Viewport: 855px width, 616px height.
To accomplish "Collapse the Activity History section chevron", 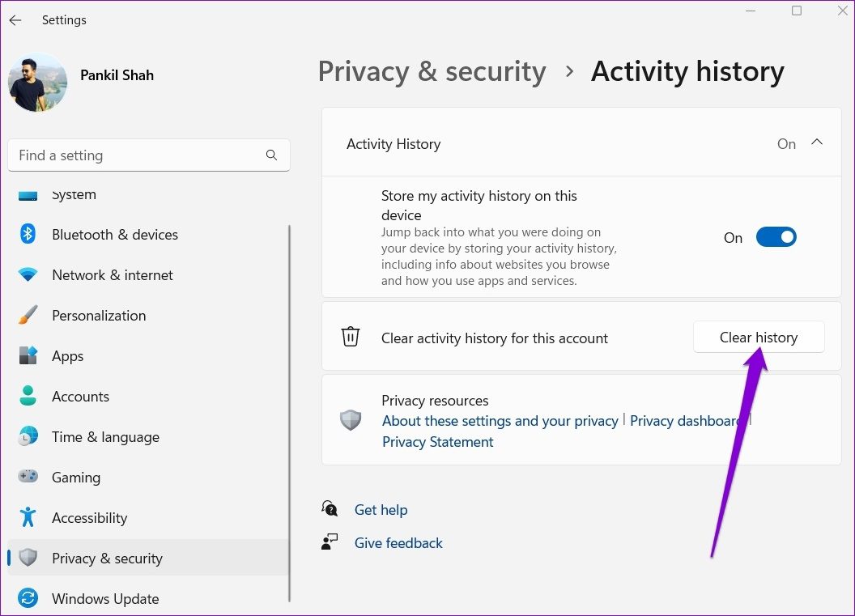I will 817,143.
